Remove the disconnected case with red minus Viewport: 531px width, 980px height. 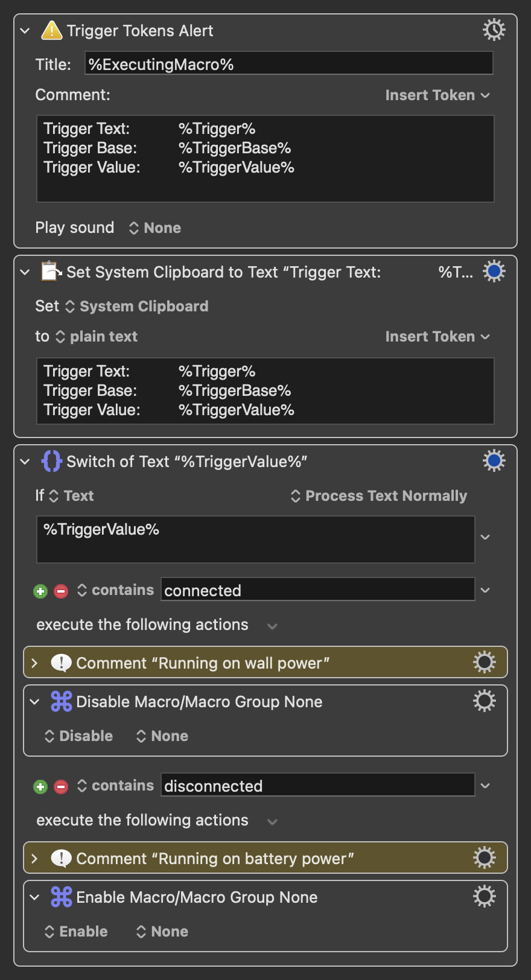pyautogui.click(x=61, y=787)
